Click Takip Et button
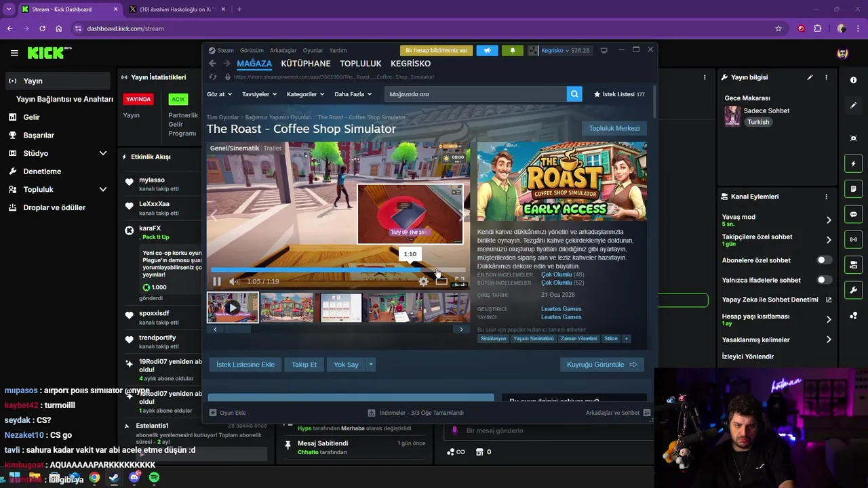The height and width of the screenshot is (488, 868). pyautogui.click(x=304, y=365)
